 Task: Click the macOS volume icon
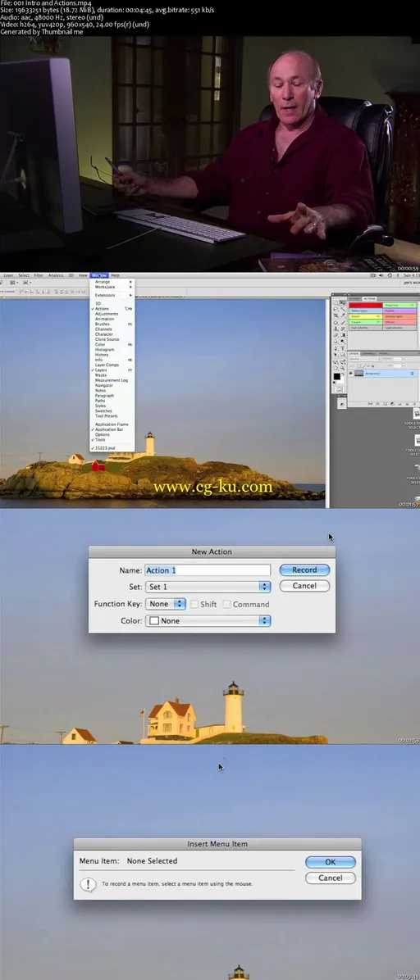[381, 275]
